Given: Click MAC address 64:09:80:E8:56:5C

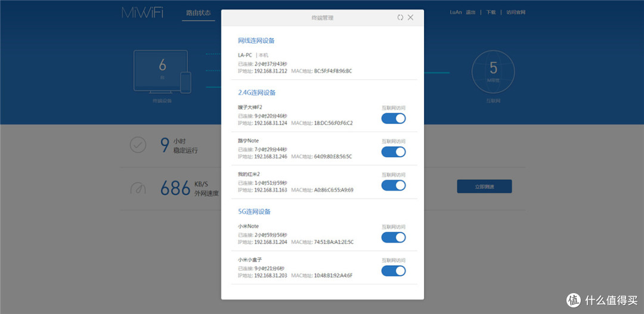Looking at the screenshot, I should [333, 156].
